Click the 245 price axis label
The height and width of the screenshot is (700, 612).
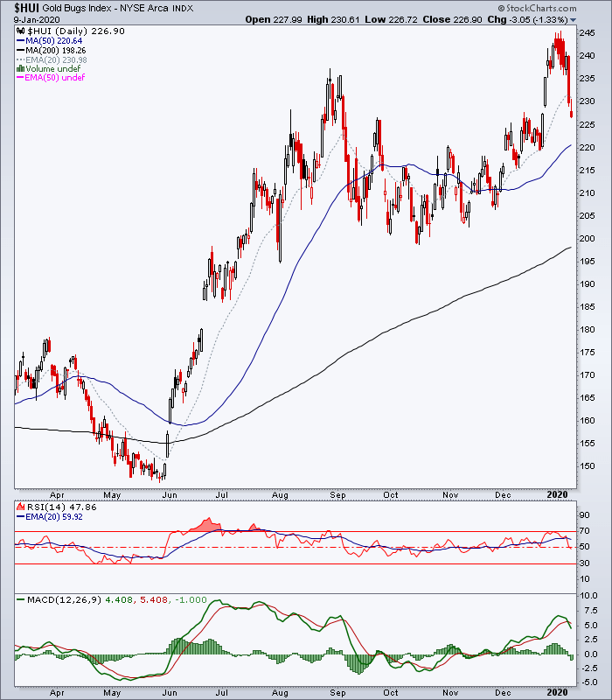[587, 33]
